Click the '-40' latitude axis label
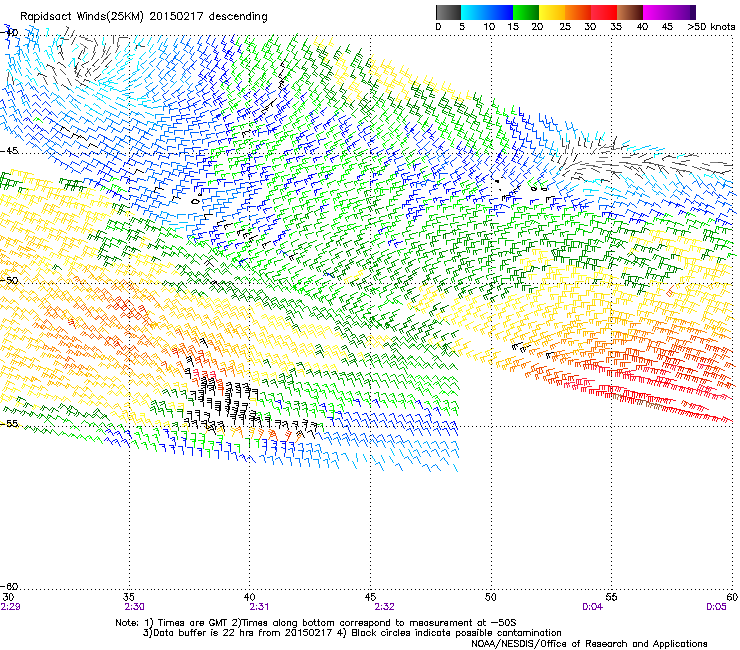 (x=9, y=32)
